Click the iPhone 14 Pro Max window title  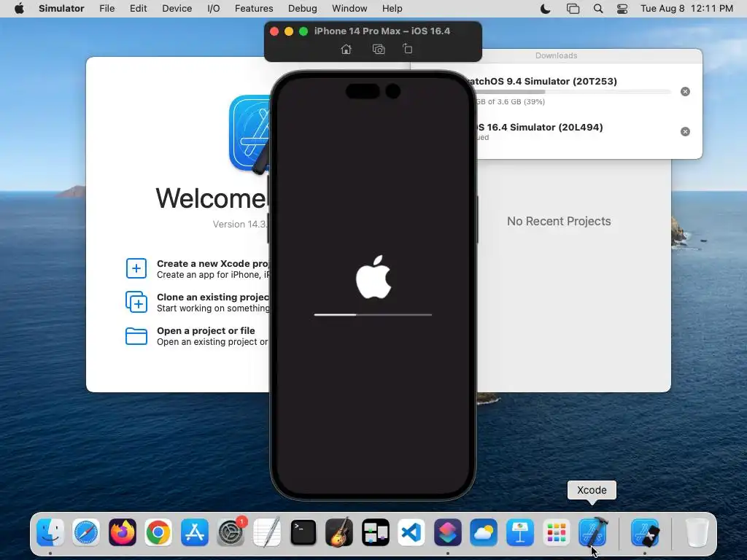click(382, 31)
